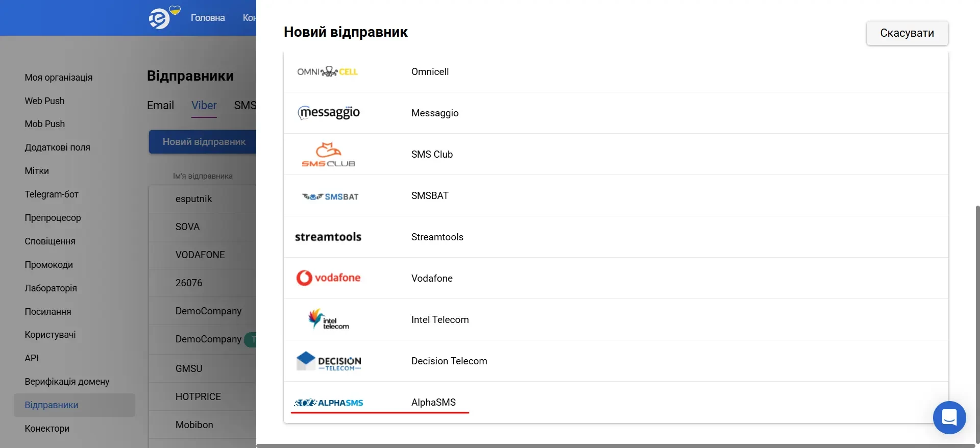Open Моя організація in sidebar
980x448 pixels.
tap(59, 78)
